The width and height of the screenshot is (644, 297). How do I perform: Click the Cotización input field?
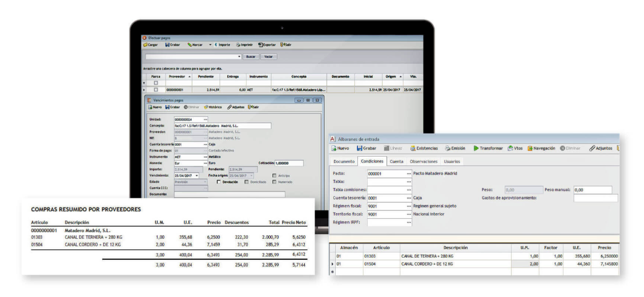pyautogui.click(x=289, y=163)
